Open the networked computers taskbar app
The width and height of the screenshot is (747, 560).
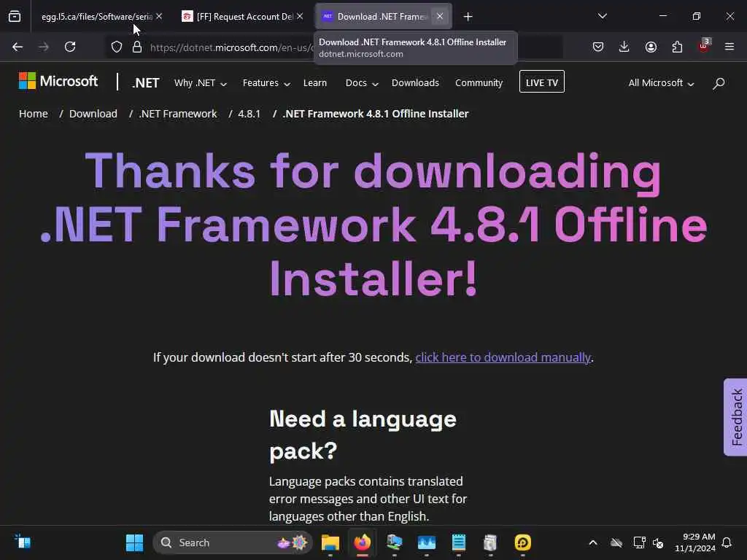[x=395, y=542]
